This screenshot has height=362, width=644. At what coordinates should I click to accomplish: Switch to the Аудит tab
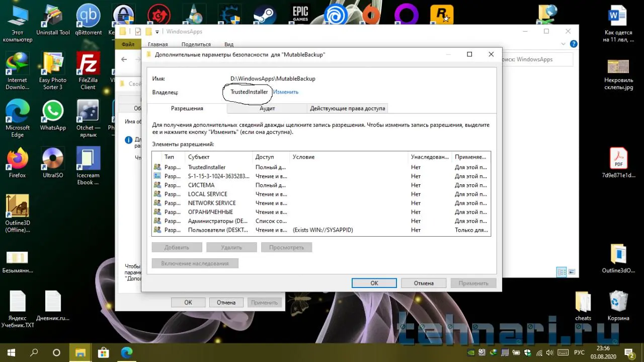click(x=267, y=108)
